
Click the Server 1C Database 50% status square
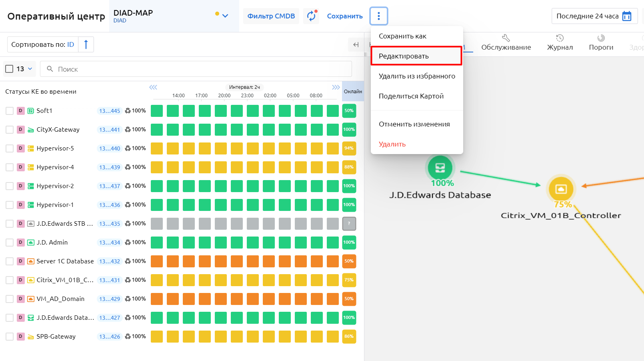pyautogui.click(x=349, y=261)
